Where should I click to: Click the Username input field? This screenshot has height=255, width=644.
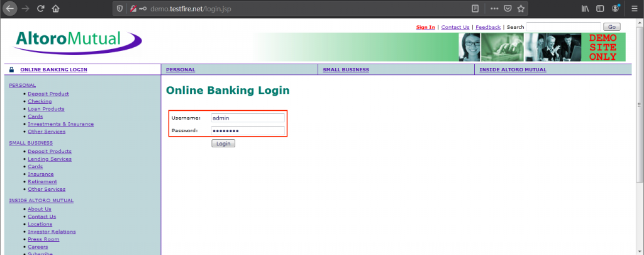click(248, 118)
